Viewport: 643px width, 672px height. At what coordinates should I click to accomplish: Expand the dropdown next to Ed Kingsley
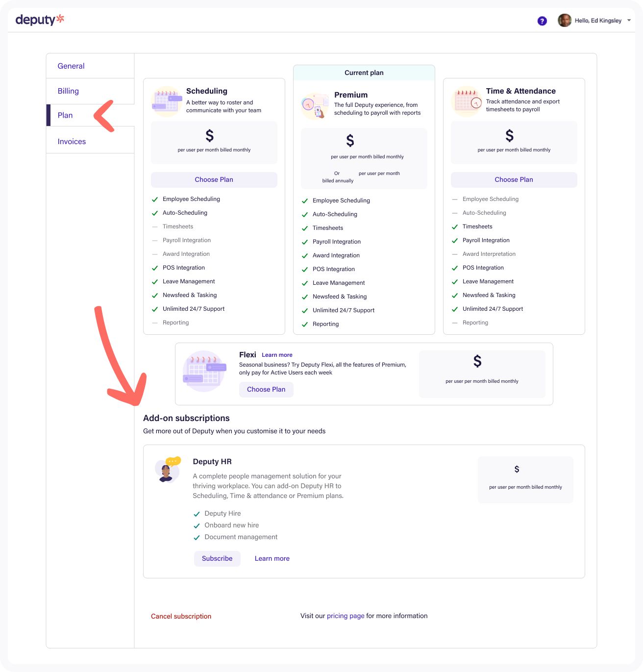click(x=629, y=20)
